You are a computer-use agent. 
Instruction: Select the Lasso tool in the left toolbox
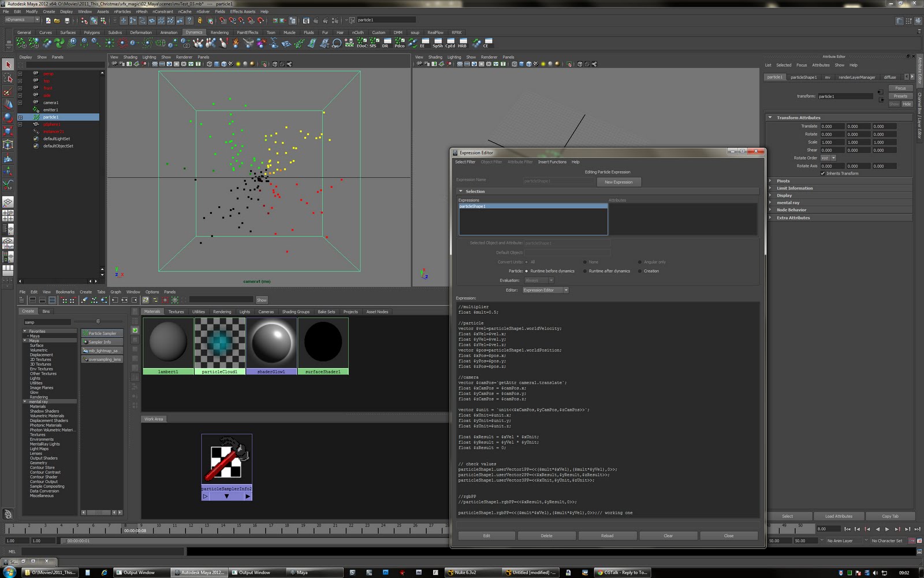(8, 79)
